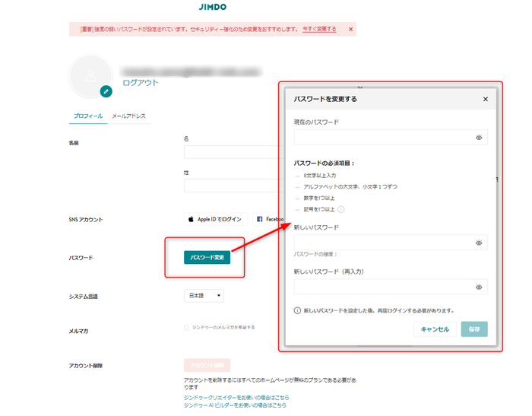Close the パスワードを変更する dialog

tap(486, 99)
